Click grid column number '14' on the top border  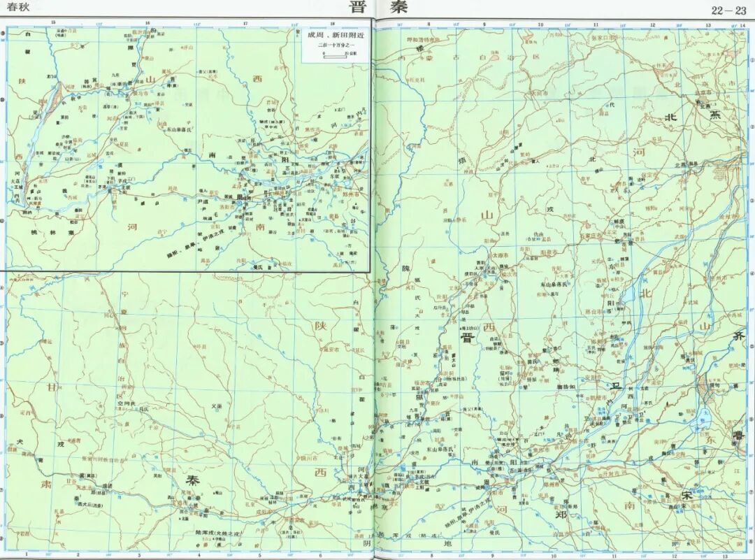click(742, 24)
